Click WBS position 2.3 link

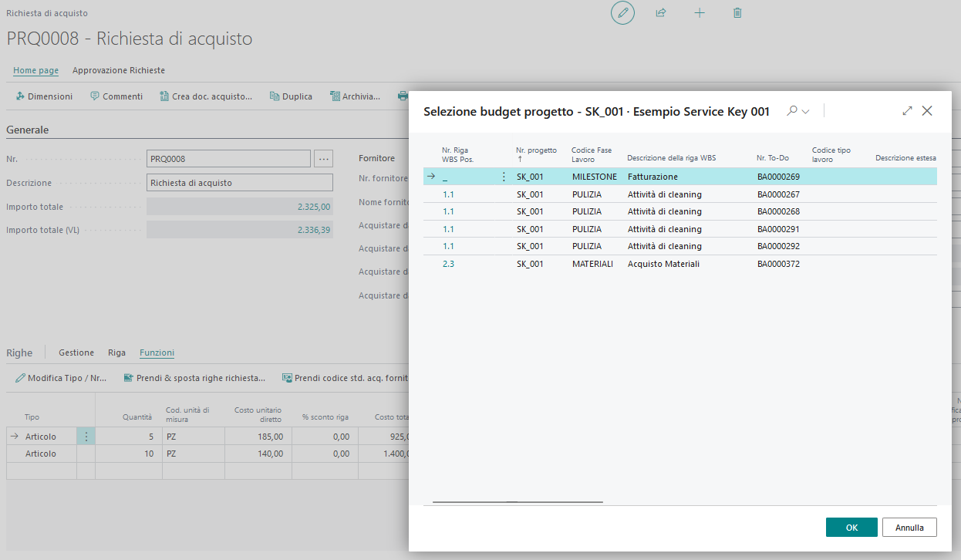pyautogui.click(x=449, y=264)
